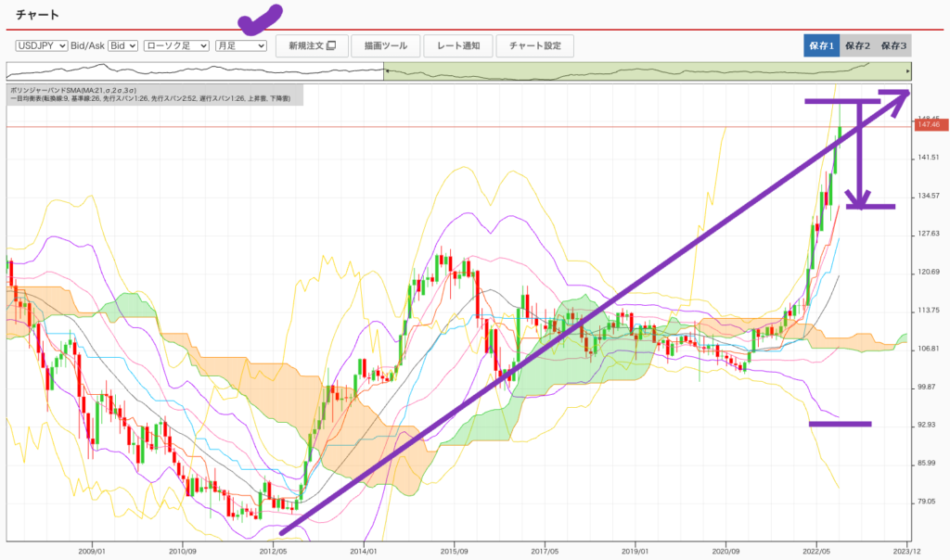Click the 92.93 price axis label
Screen dimensions: 950x560
pos(928,425)
